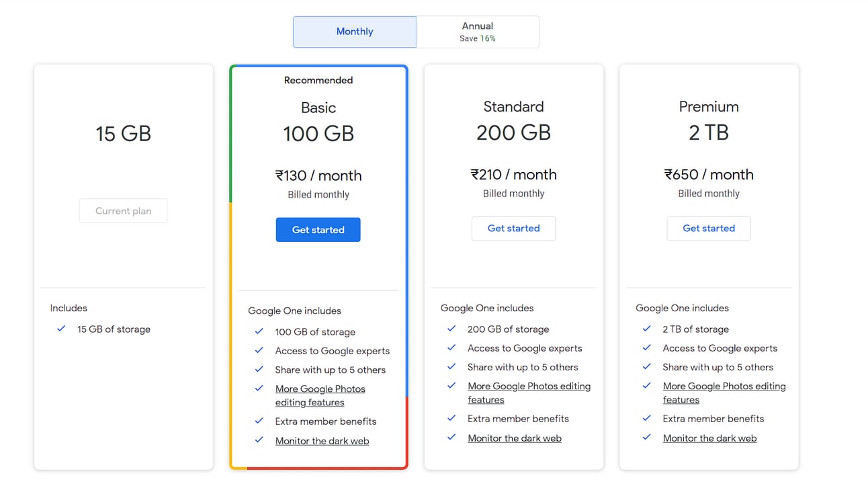Open Google Photos editing features link in Standard

(529, 393)
